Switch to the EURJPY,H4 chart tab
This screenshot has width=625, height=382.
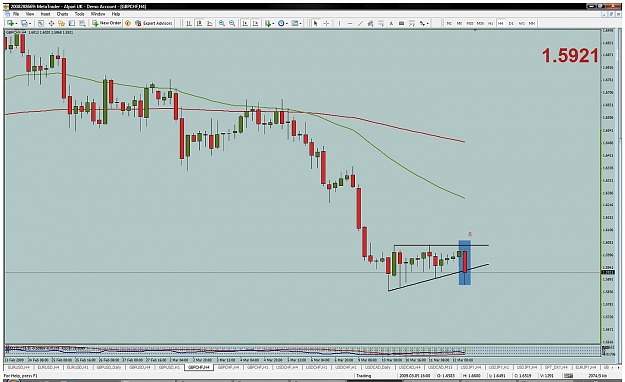point(586,367)
